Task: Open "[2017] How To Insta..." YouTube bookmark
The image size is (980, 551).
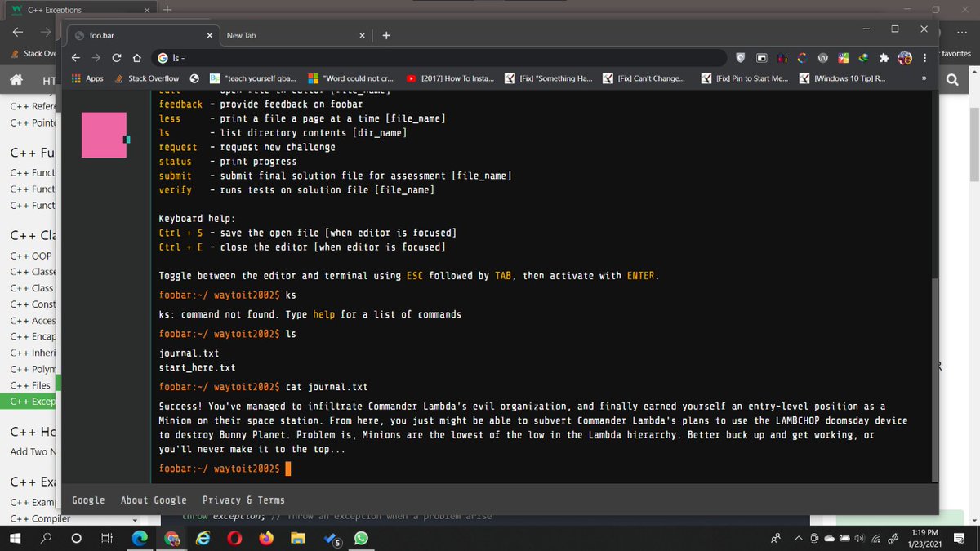Action: [450, 78]
